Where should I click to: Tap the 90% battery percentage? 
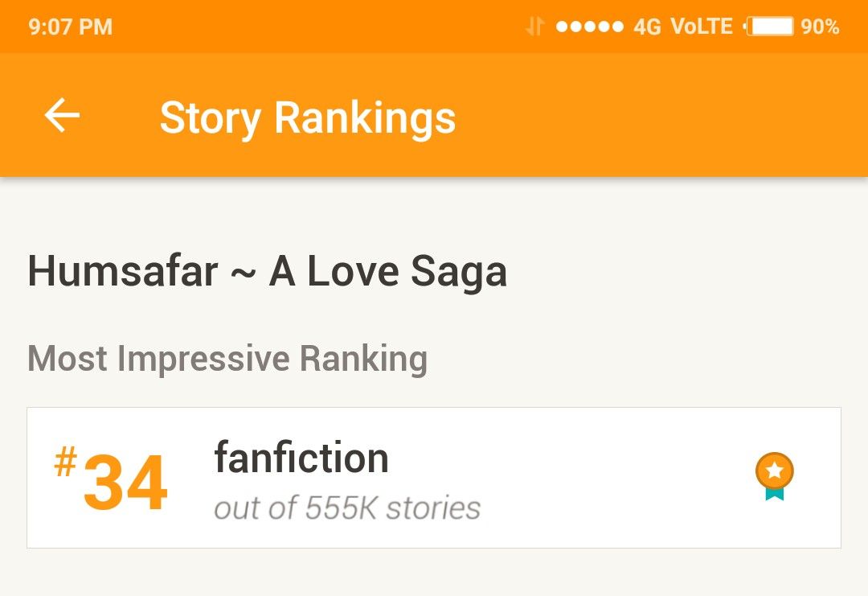[x=820, y=26]
